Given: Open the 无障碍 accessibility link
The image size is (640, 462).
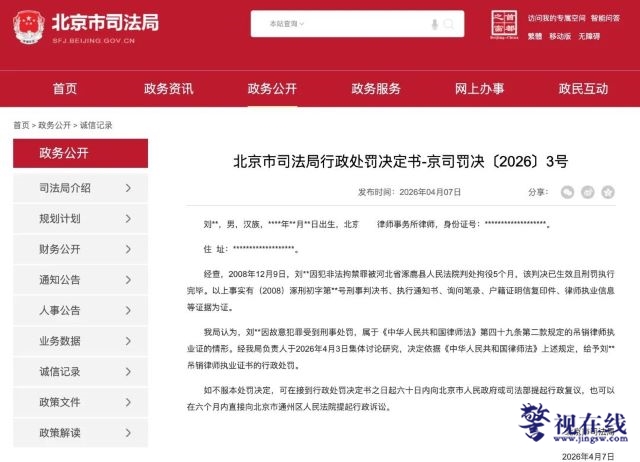Looking at the screenshot, I should [x=589, y=36].
